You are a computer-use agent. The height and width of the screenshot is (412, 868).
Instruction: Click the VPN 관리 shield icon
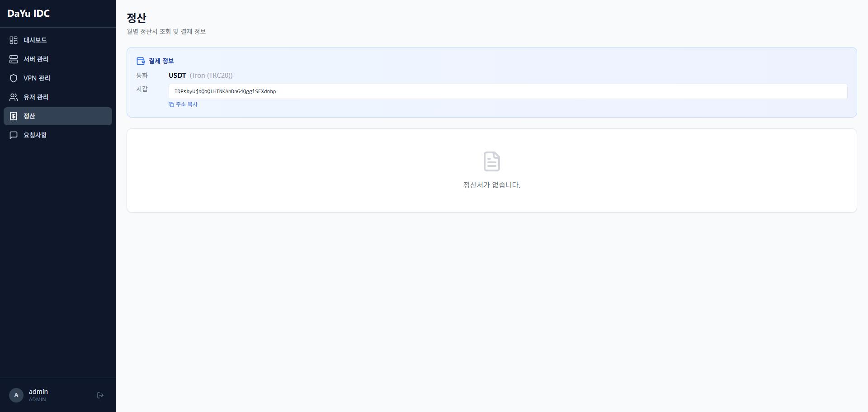(14, 78)
